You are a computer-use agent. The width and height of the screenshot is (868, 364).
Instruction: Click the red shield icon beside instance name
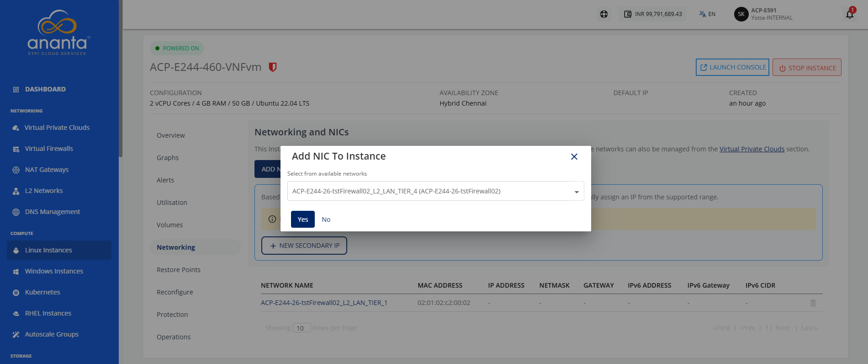[273, 67]
